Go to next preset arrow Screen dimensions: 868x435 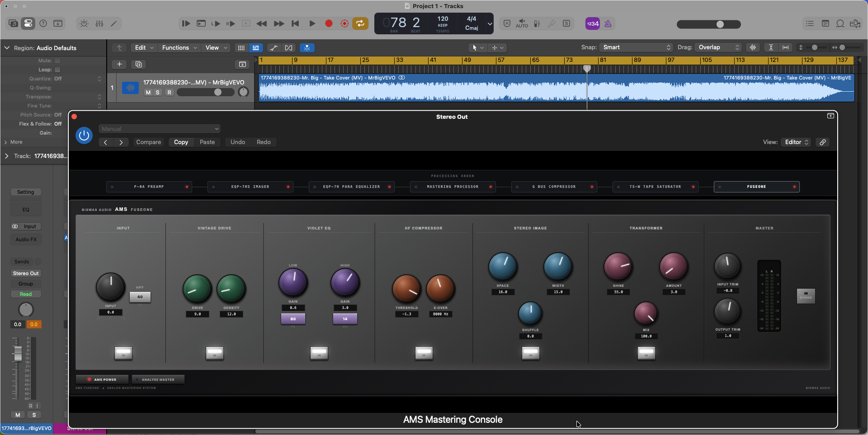121,142
